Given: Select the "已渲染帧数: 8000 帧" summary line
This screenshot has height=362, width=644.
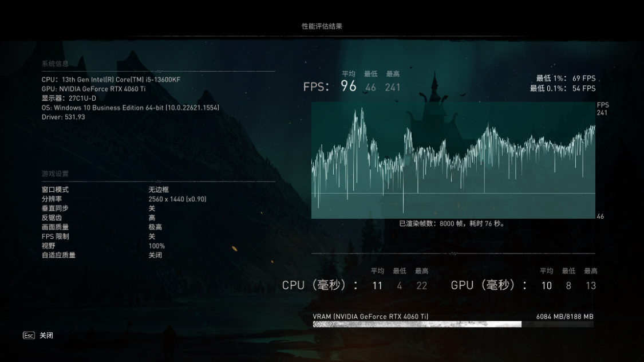Looking at the screenshot, I should [452, 223].
